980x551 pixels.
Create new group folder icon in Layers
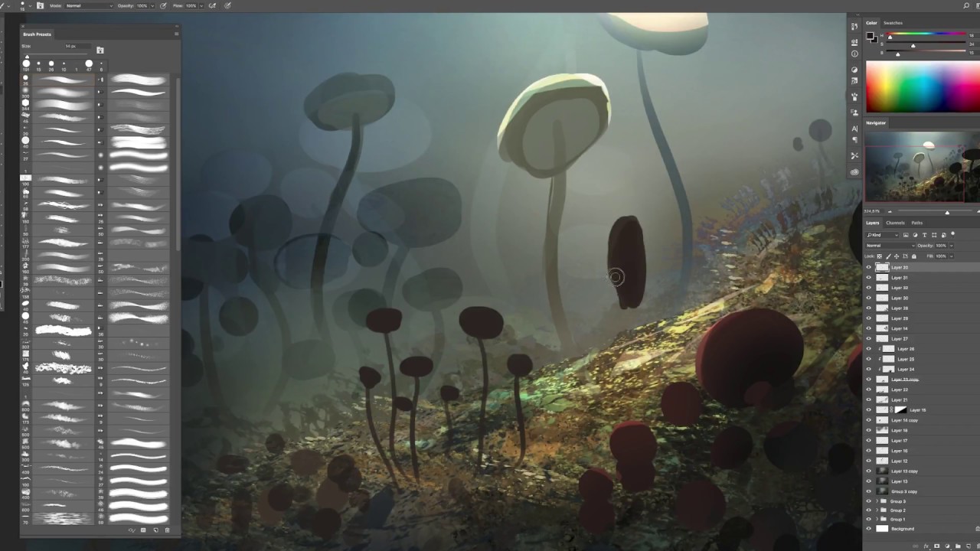958,546
